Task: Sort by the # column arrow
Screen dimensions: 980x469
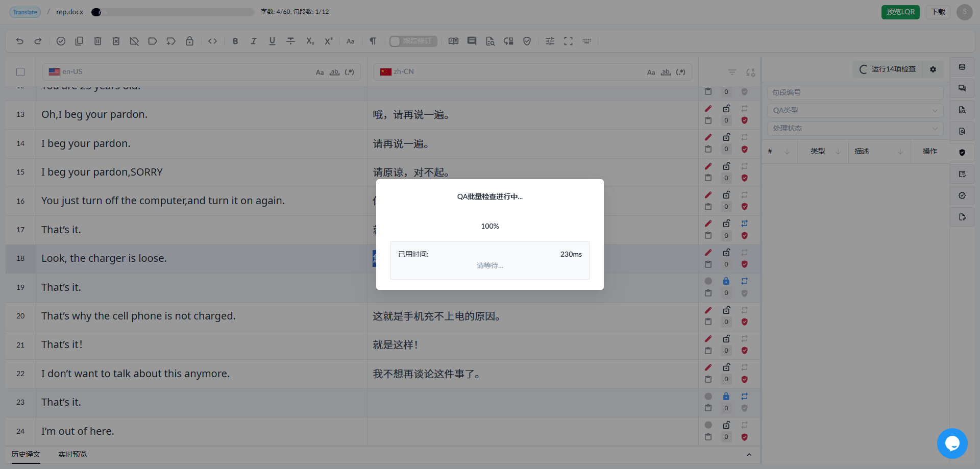Action: (787, 152)
